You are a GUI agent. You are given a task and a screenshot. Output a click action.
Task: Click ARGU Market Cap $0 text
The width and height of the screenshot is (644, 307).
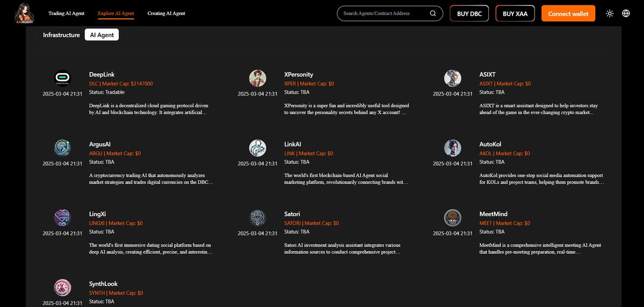coord(115,153)
